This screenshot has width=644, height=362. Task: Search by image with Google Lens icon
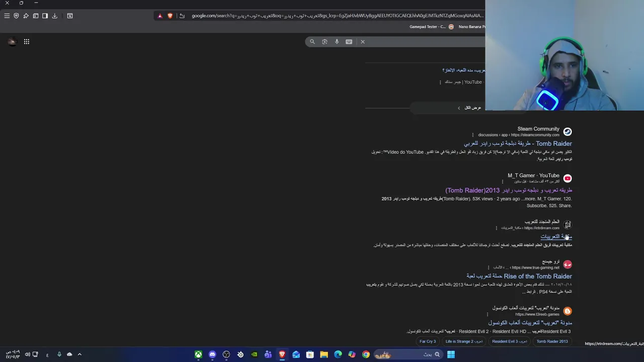click(x=325, y=42)
